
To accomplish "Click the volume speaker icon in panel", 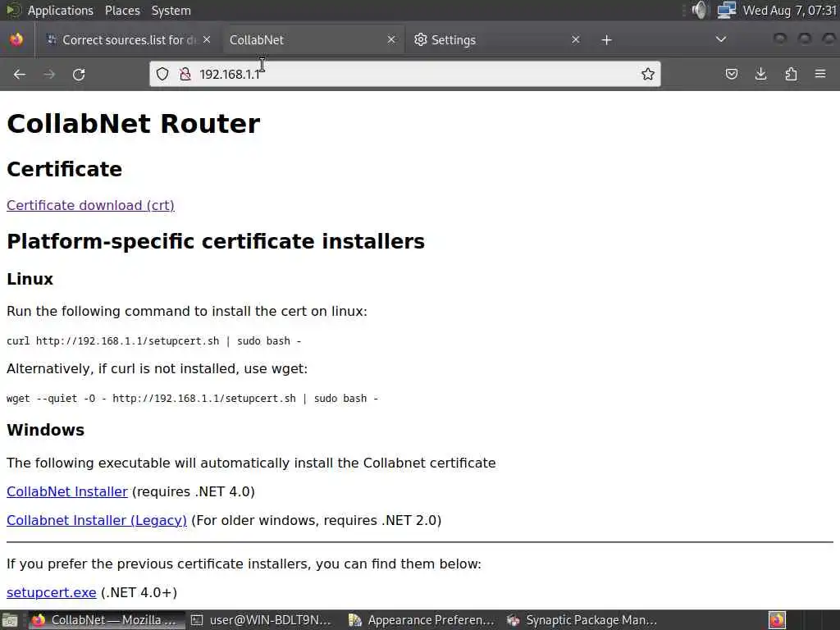I will click(x=699, y=10).
